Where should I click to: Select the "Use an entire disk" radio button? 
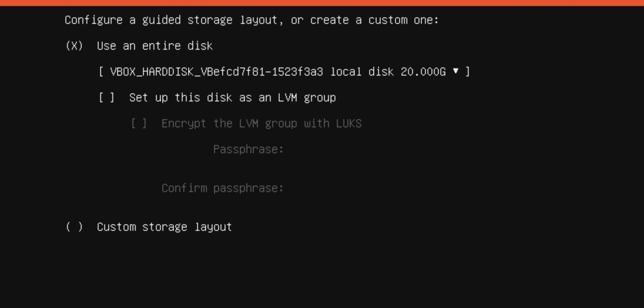tap(74, 46)
